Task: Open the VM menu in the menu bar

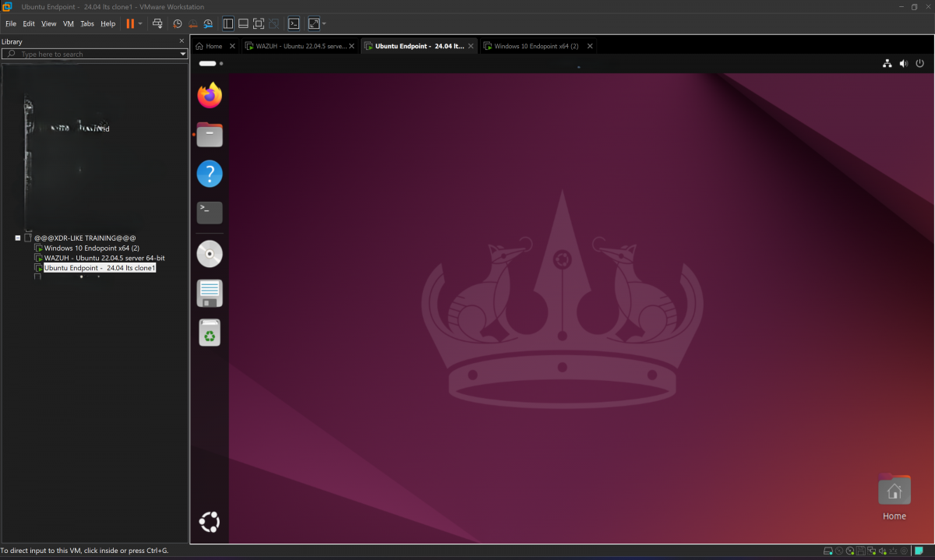Action: (68, 23)
